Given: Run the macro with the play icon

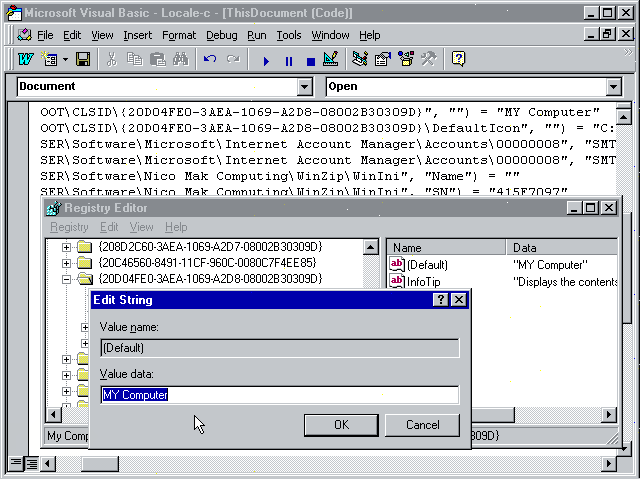Looking at the screenshot, I should coord(266,61).
